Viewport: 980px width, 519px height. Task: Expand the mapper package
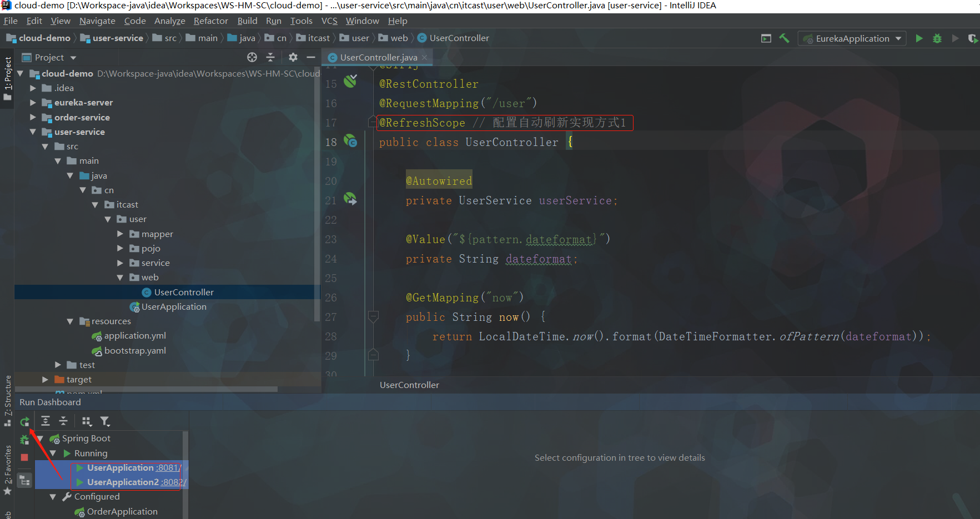point(120,234)
